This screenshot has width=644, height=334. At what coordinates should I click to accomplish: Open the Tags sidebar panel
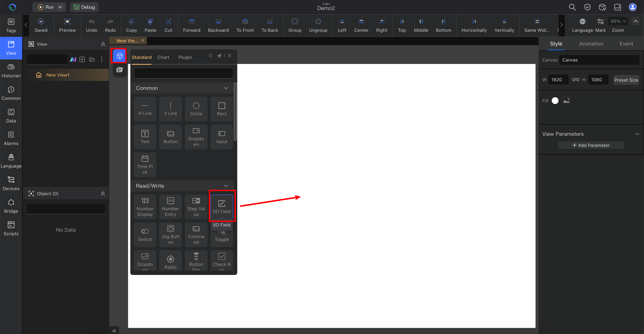(x=11, y=25)
